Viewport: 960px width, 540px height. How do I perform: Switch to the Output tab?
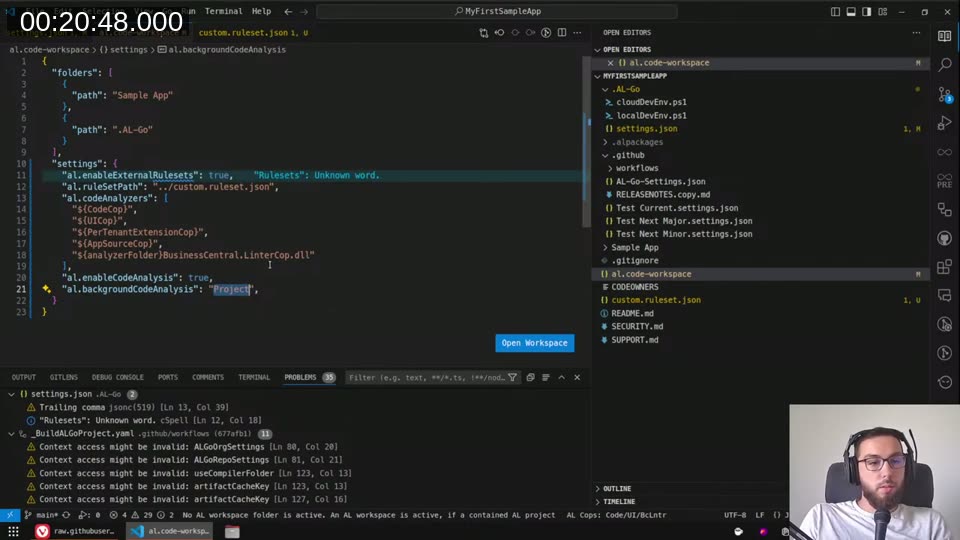[24, 378]
